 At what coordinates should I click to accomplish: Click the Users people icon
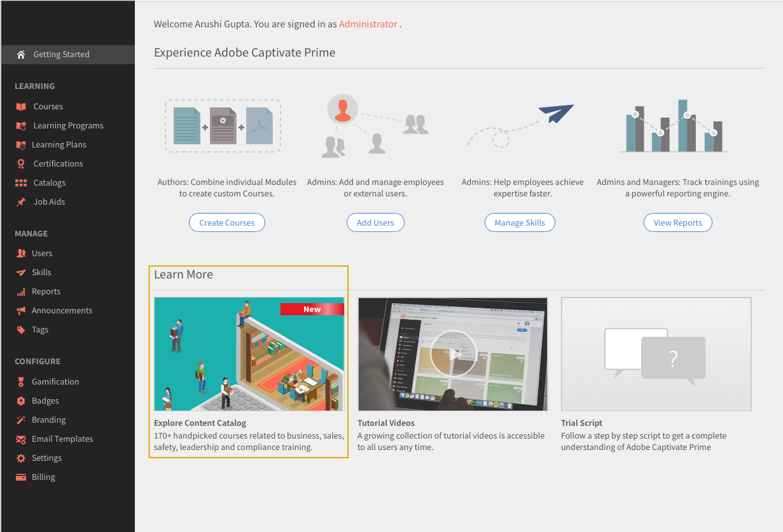click(21, 254)
